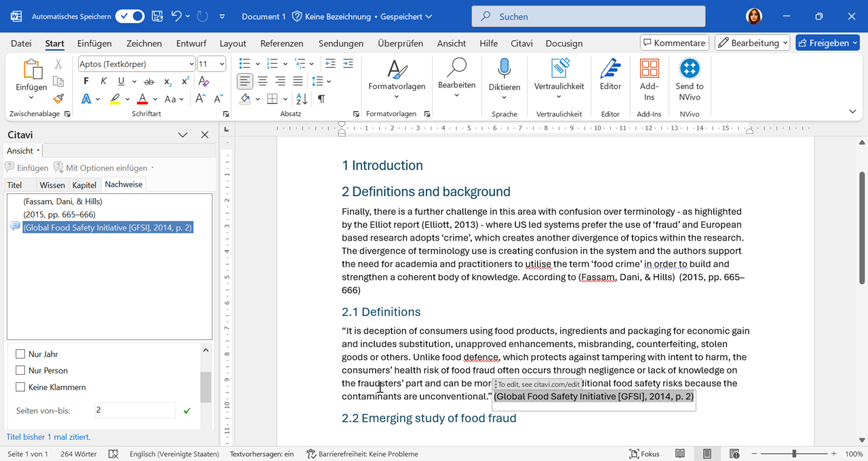Toggle Automatisches Speichern switch
This screenshot has width=868, height=461.
pyautogui.click(x=130, y=16)
